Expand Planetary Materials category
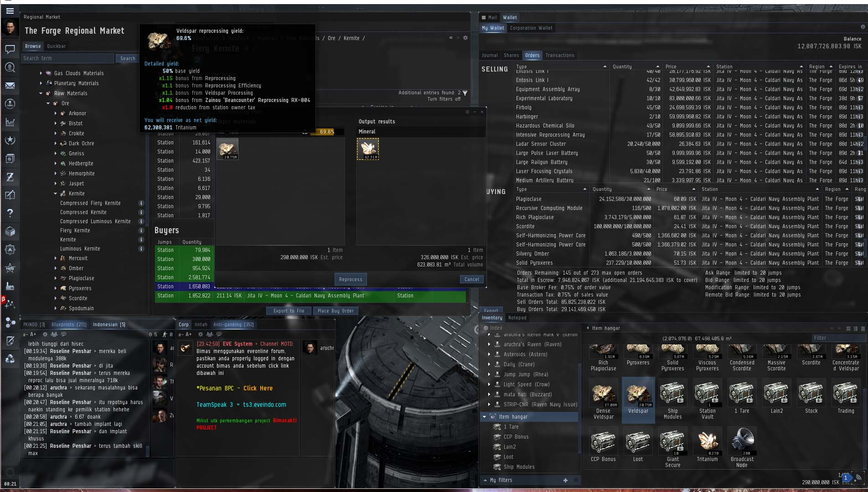Viewport: 868px width, 492px height. point(41,83)
